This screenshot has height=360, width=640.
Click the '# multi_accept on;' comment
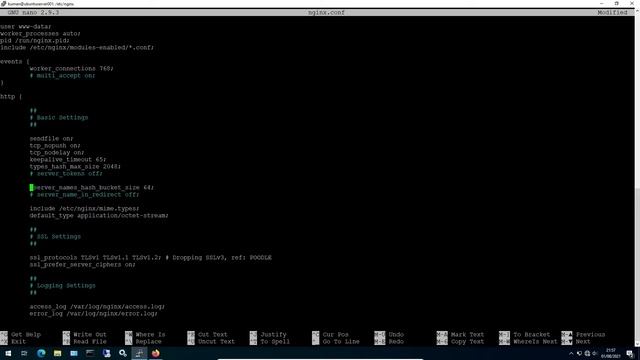[62, 76]
